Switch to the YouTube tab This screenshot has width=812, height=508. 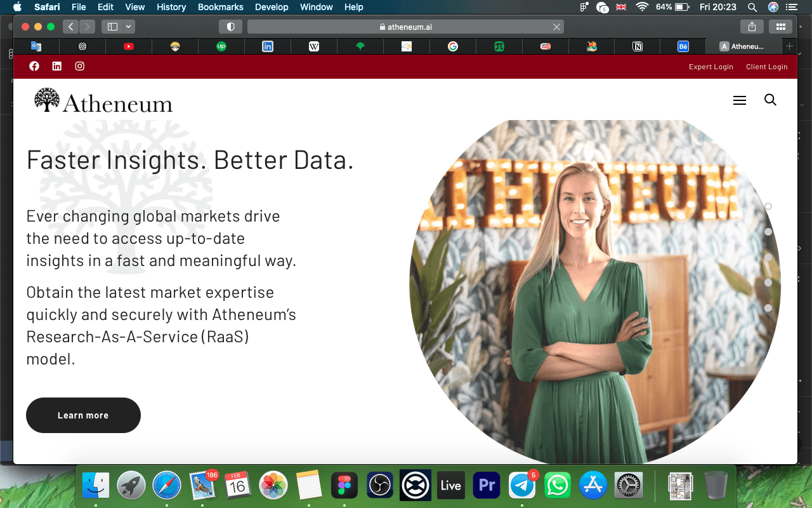(129, 46)
